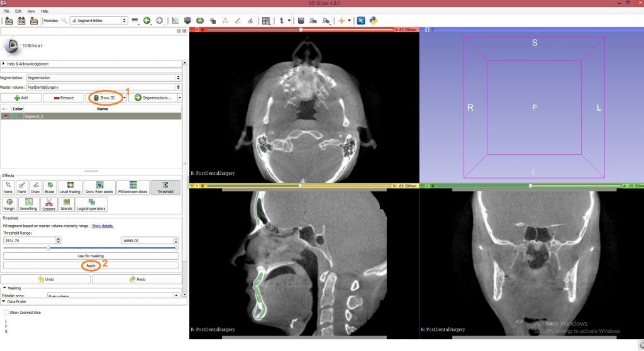Select the Islands effect
Viewport: 644px width, 351px height.
(66, 204)
